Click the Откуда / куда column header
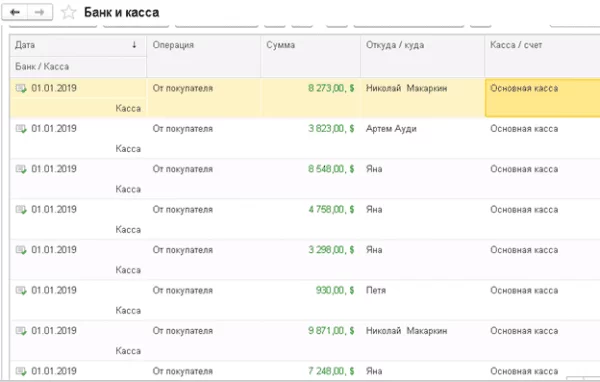 [422, 56]
